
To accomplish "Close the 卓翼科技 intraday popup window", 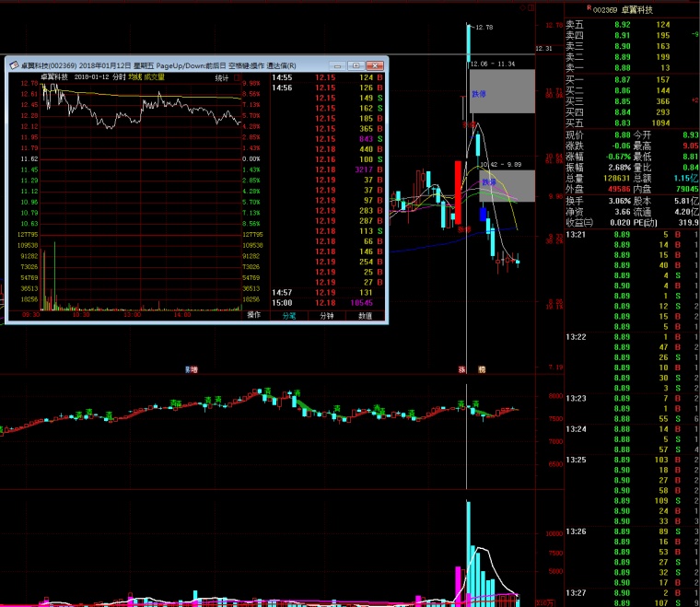I will point(375,65).
